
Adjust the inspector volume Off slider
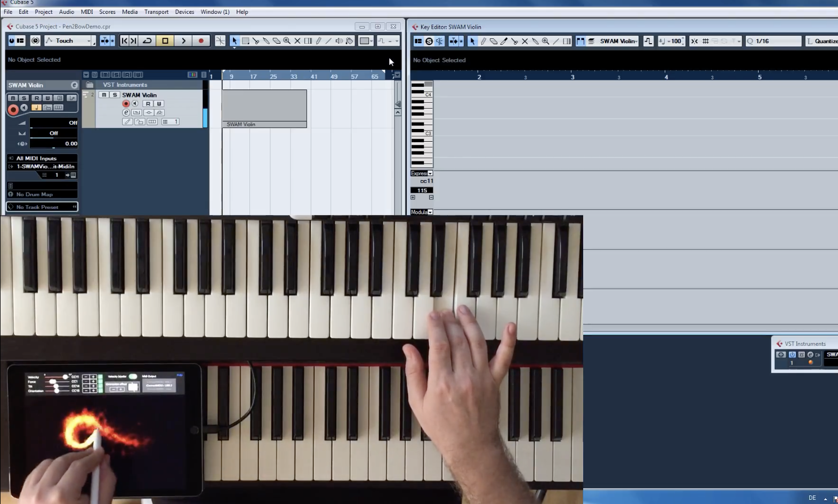[x=53, y=123]
